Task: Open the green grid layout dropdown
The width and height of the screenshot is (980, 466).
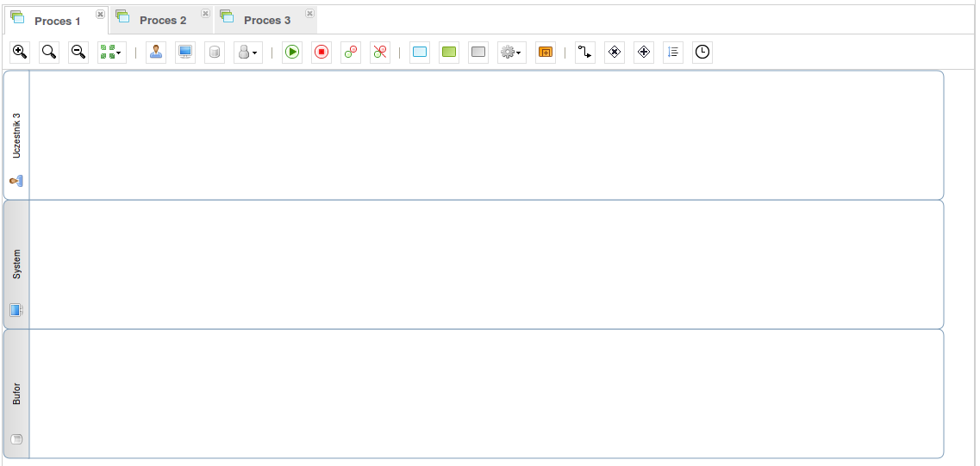Action: 111,53
